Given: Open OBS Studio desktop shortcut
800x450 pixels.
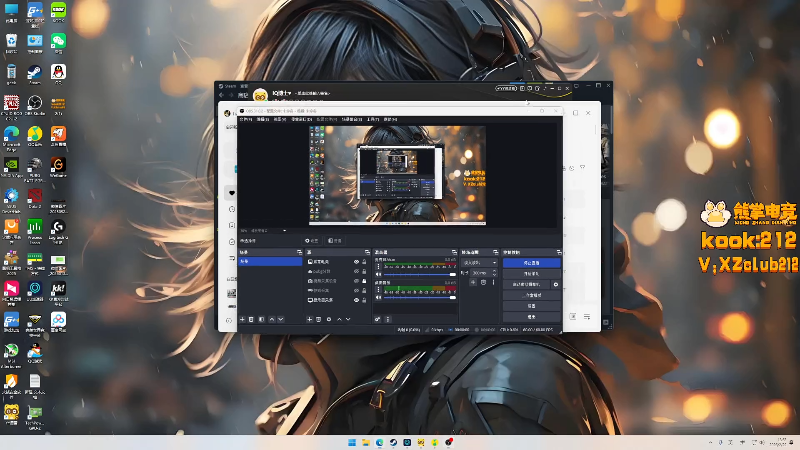Looking at the screenshot, I should tap(35, 104).
